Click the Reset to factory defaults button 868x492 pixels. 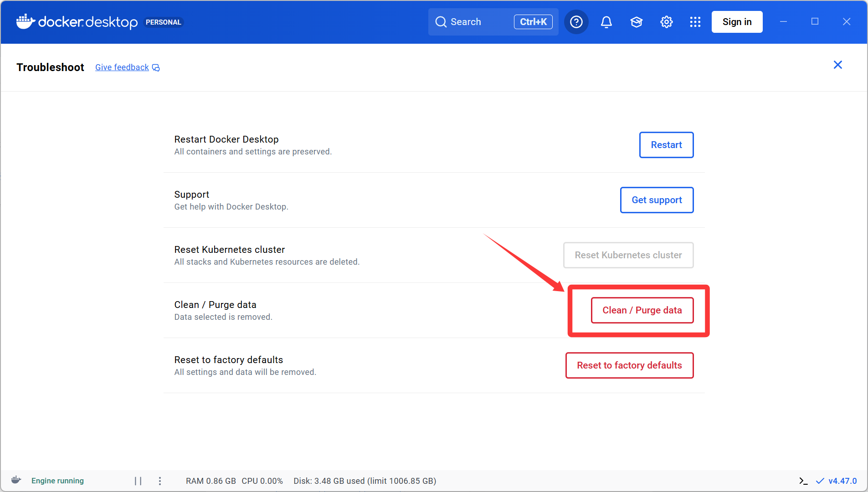tap(629, 365)
